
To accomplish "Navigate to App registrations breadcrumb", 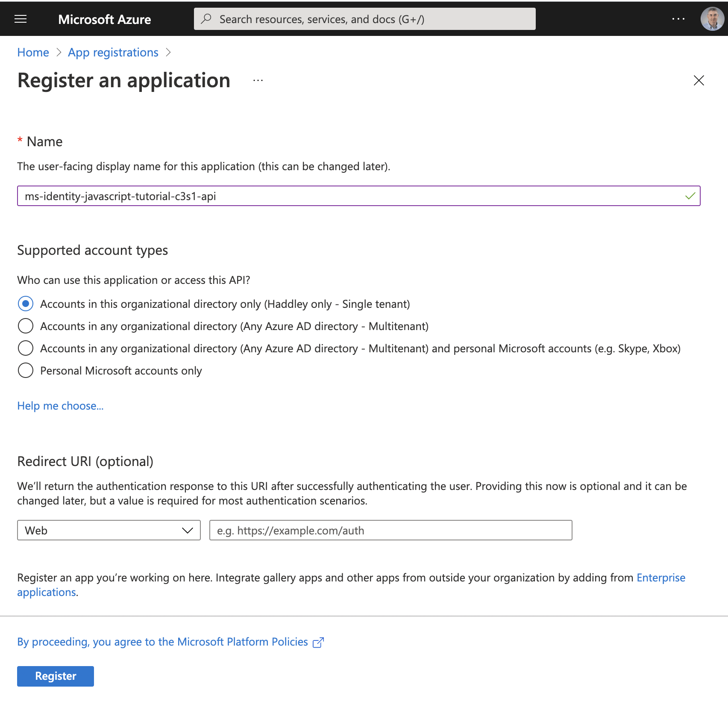I will 113,53.
